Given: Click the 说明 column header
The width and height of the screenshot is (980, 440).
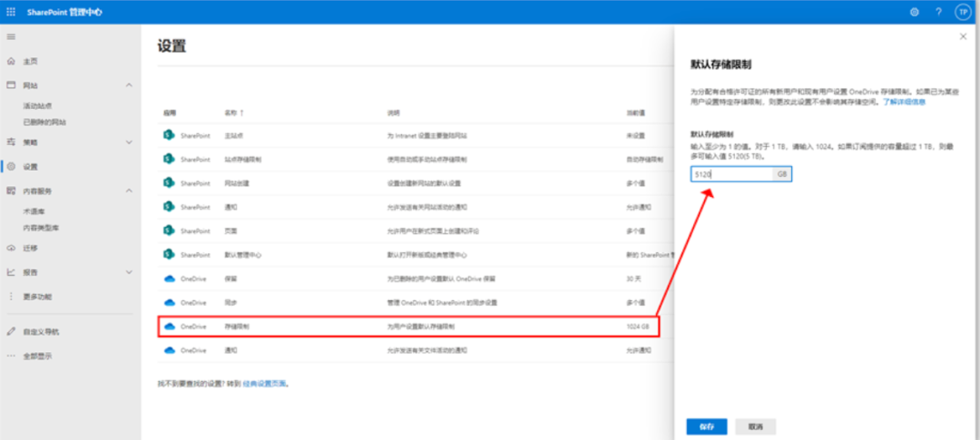Looking at the screenshot, I should [393, 113].
